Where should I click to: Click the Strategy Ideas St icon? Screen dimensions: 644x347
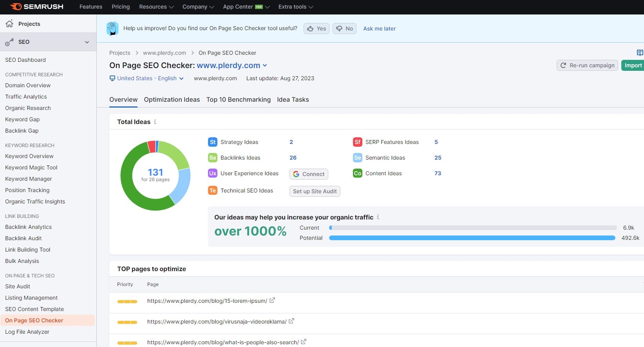coord(212,142)
